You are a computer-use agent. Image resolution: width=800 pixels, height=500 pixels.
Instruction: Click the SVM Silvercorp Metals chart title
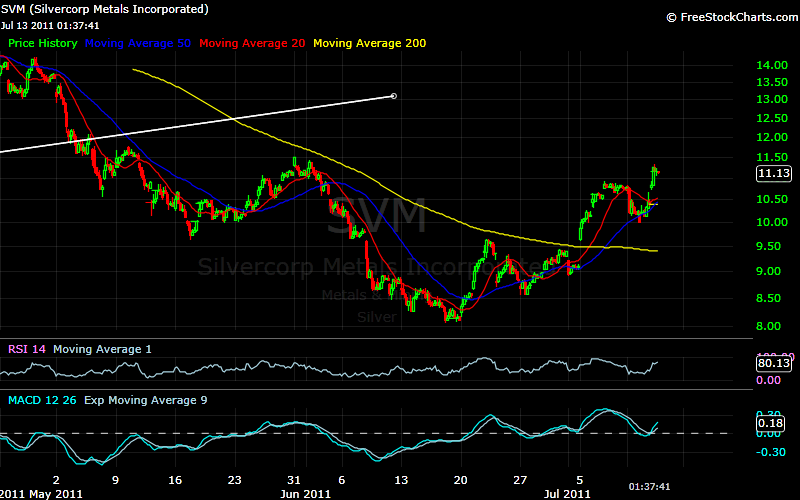(105, 9)
